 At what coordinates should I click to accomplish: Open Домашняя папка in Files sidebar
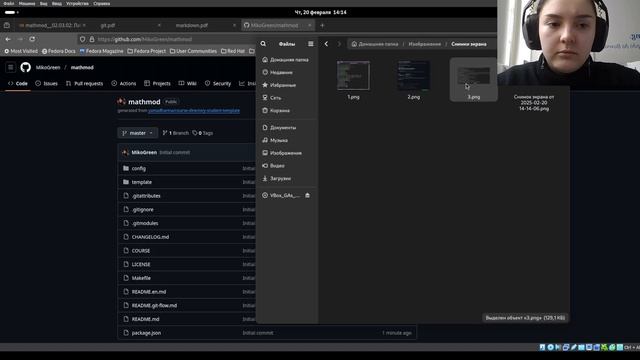(x=287, y=60)
